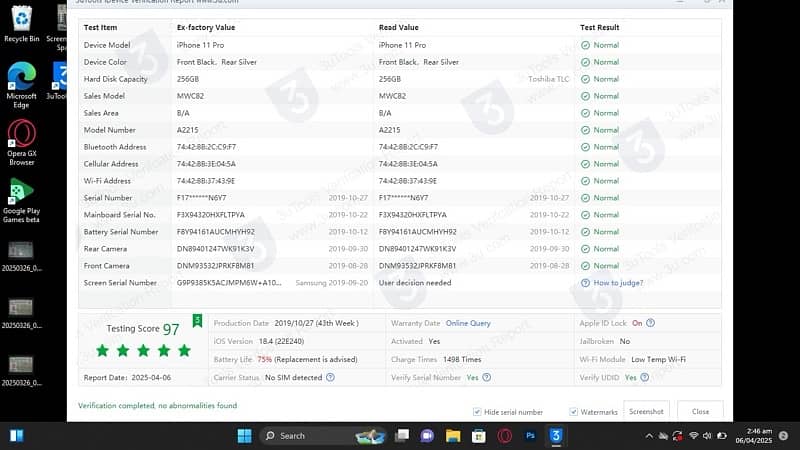
Task: Show hidden system tray icons
Action: click(x=649, y=436)
